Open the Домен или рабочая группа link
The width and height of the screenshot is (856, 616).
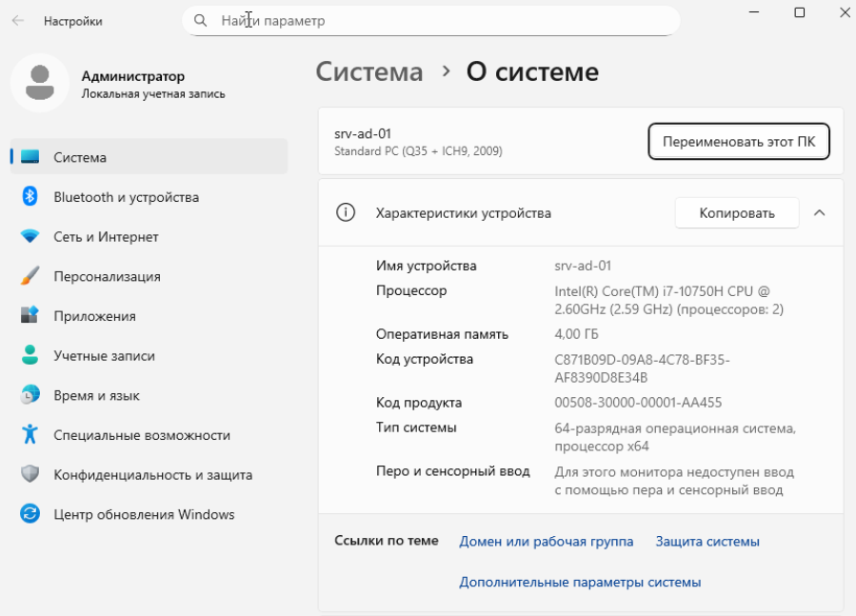[546, 541]
